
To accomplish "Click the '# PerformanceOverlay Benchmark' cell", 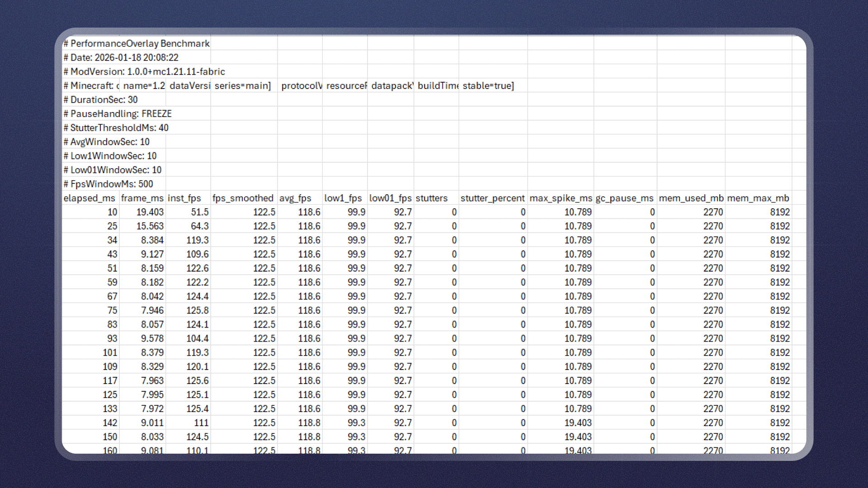I will tap(137, 43).
